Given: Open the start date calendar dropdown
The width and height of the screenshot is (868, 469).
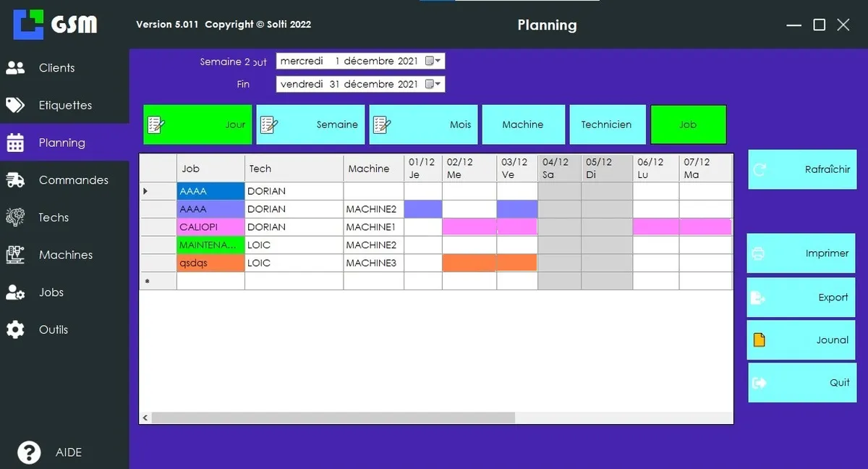Looking at the screenshot, I should tap(433, 62).
